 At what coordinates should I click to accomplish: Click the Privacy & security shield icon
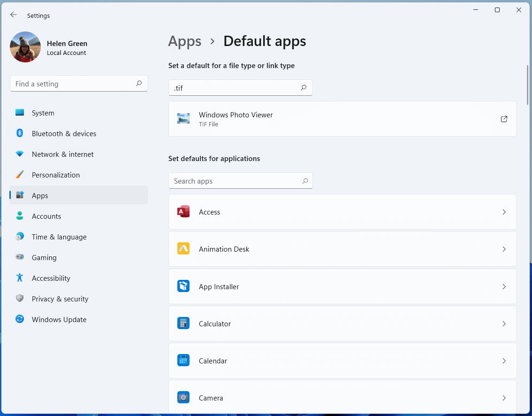[x=20, y=298]
